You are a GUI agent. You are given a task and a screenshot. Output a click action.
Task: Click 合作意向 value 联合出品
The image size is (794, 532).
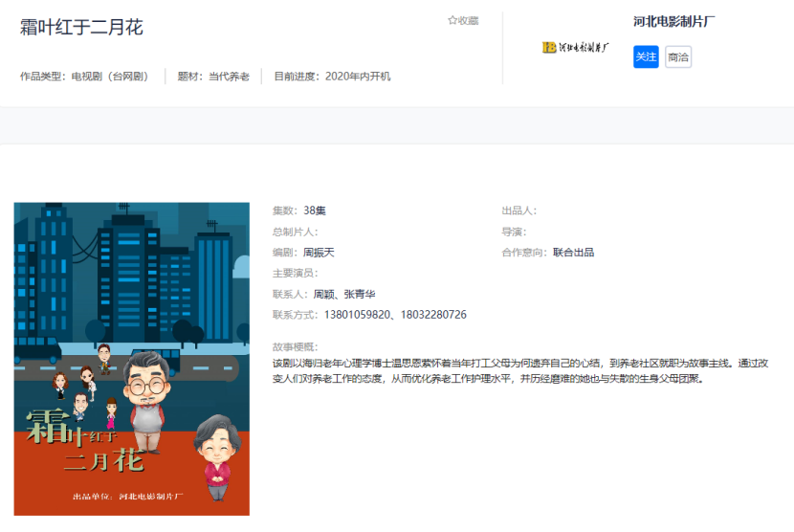573,253
